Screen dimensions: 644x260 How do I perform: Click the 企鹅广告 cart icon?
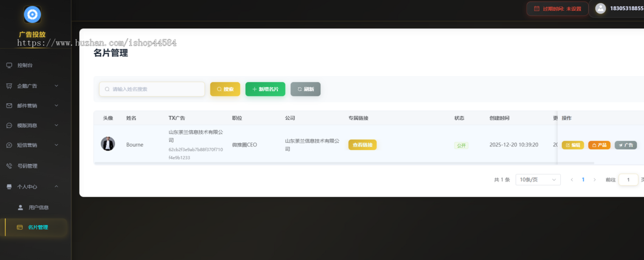pyautogui.click(x=9, y=86)
